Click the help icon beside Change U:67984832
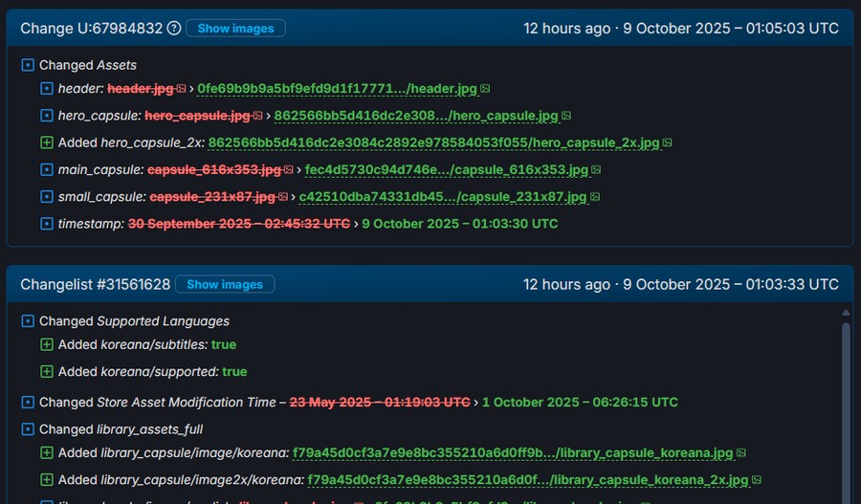 (173, 29)
